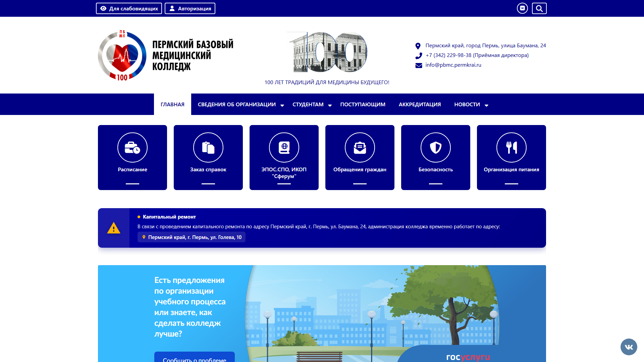Expand the Студентам dropdown arrow
The image size is (644, 362).
point(330,105)
